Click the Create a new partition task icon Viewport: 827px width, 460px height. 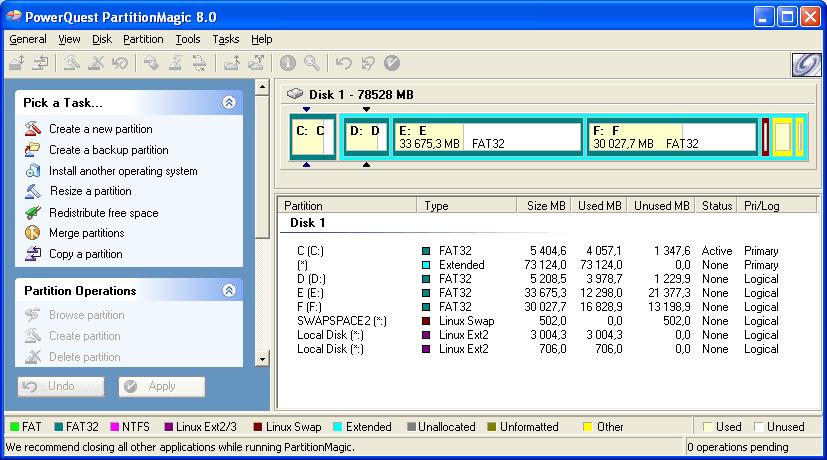coord(33,129)
